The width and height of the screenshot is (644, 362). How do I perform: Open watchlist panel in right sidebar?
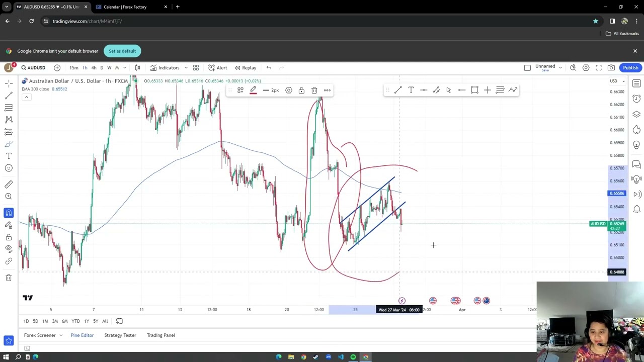coord(636,83)
